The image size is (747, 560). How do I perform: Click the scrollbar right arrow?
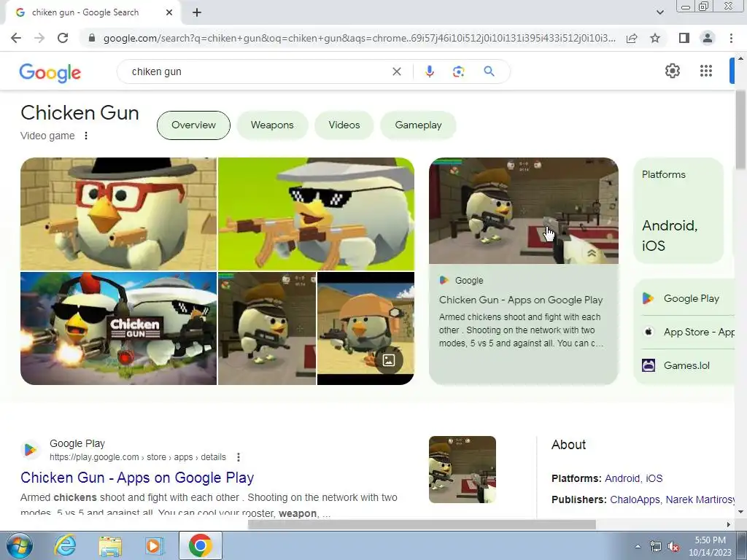[729, 524]
